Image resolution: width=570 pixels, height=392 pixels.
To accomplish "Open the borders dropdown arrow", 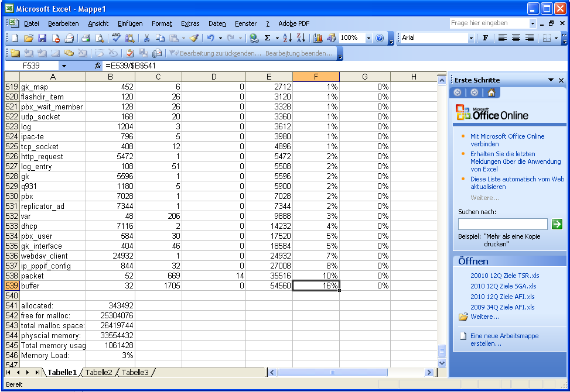I will coord(556,38).
